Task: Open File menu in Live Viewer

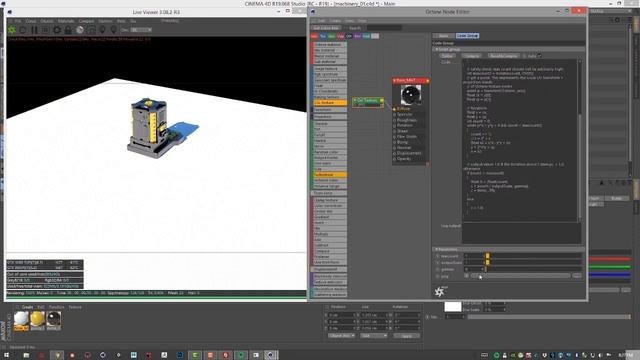Action: 18,21
